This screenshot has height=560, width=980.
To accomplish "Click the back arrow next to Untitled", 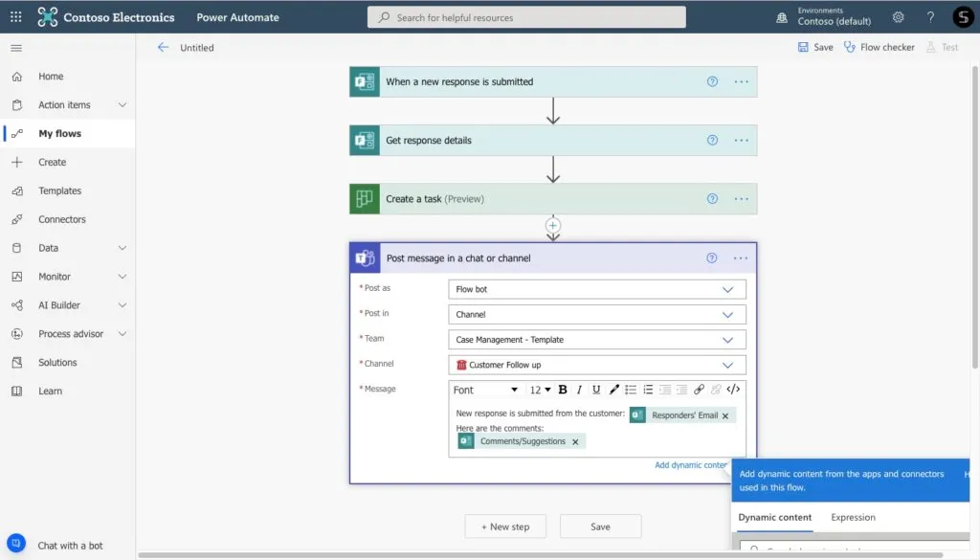I will [163, 48].
